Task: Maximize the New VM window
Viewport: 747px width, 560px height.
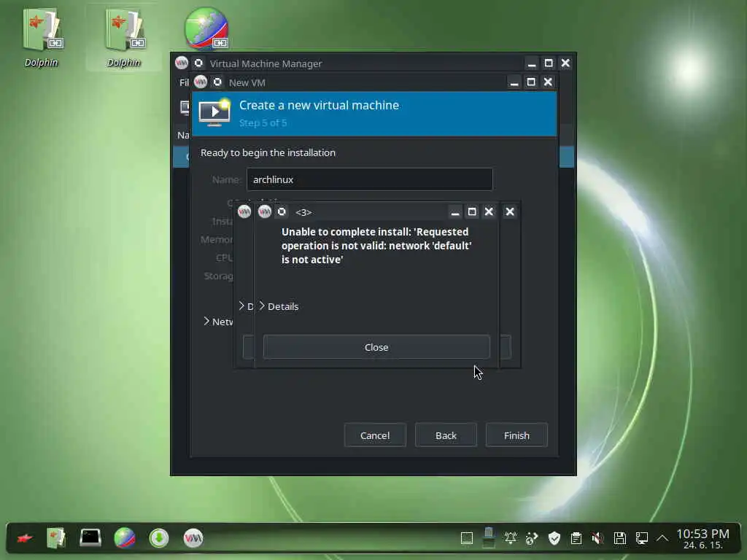Action: [x=531, y=82]
